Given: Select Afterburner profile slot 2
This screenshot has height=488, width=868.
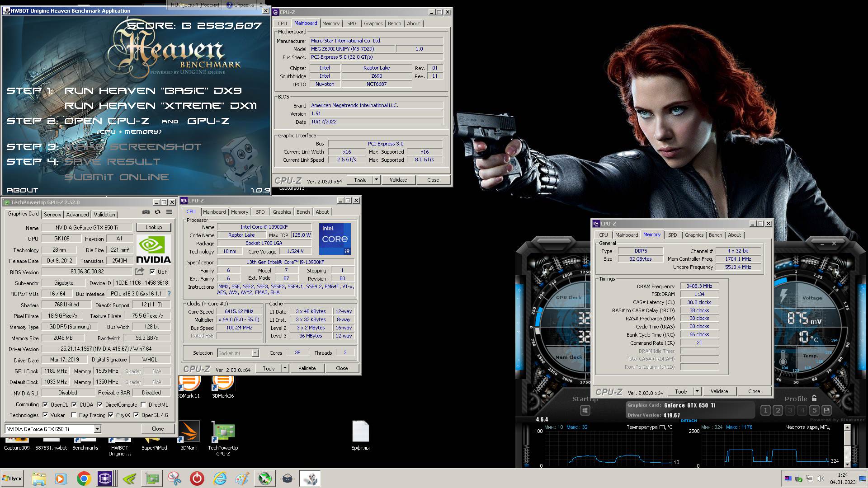Looking at the screenshot, I should coord(778,410).
